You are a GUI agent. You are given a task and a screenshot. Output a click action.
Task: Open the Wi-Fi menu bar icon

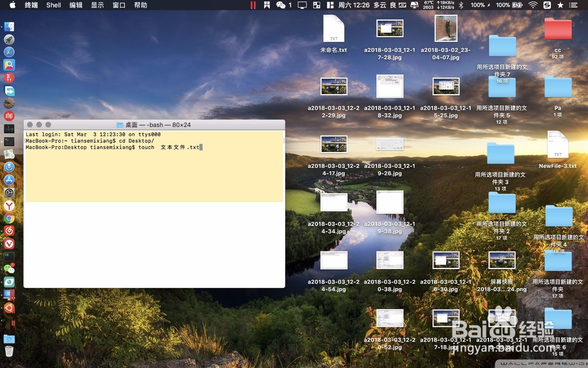[533, 5]
